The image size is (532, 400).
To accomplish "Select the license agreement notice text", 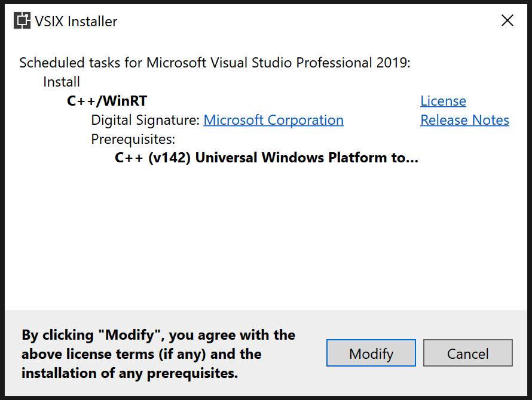I will coord(158,353).
